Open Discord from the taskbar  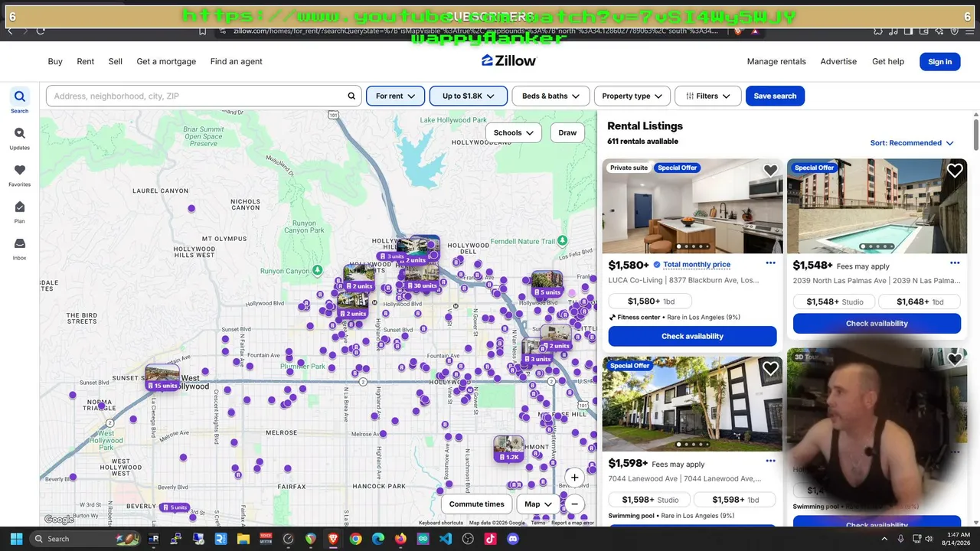513,539
